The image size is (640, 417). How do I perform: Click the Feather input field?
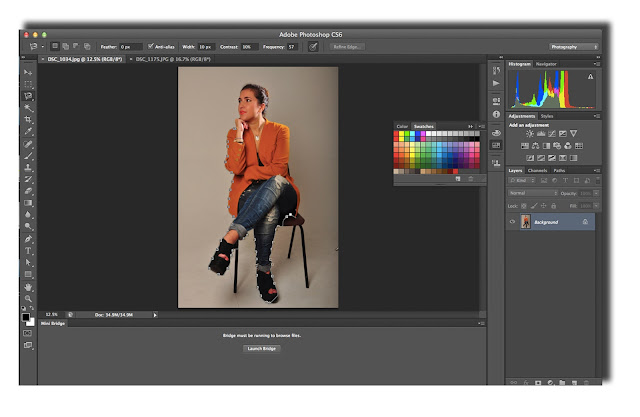pos(131,47)
